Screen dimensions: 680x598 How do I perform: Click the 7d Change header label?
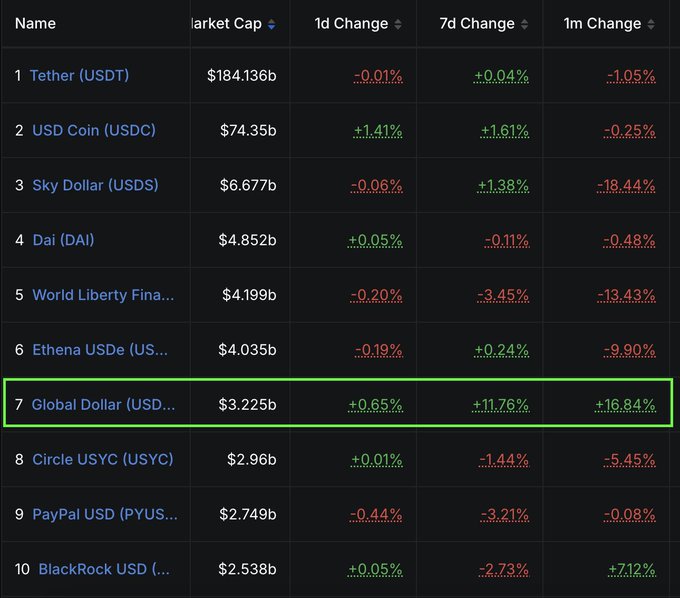477,23
